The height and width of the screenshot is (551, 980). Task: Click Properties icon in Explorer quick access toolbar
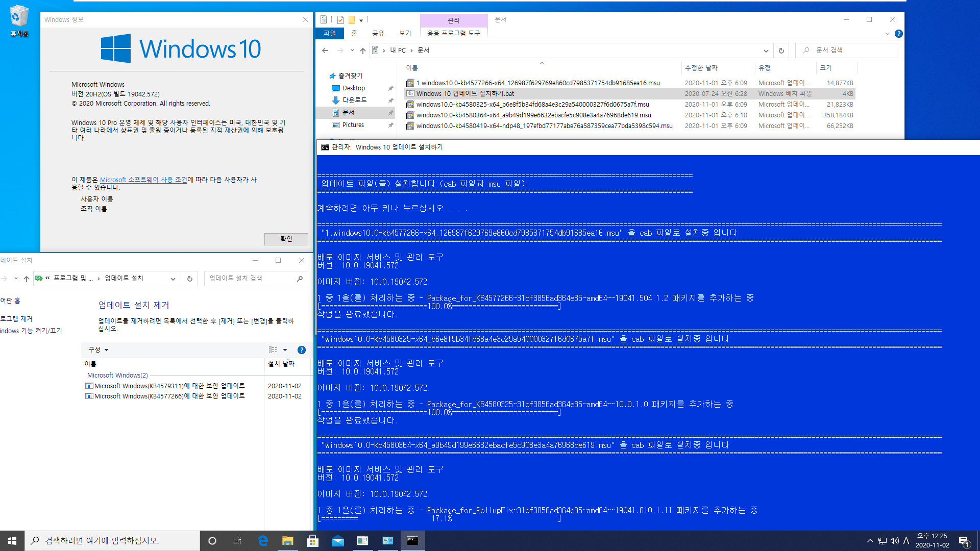(340, 20)
